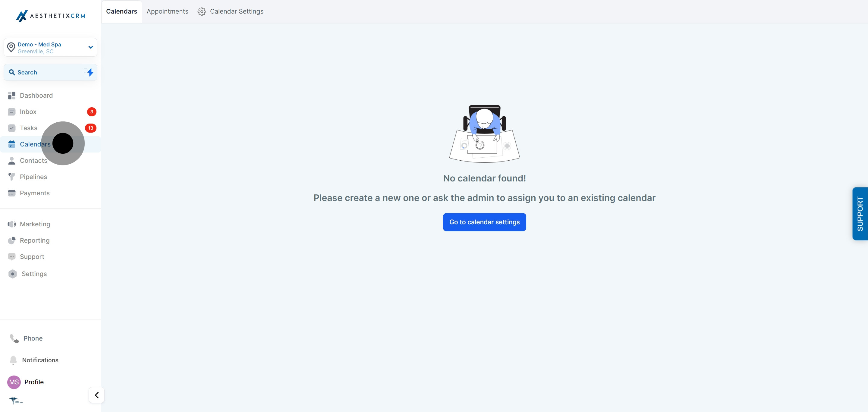
Task: Switch to the Appointments tab
Action: click(x=167, y=11)
